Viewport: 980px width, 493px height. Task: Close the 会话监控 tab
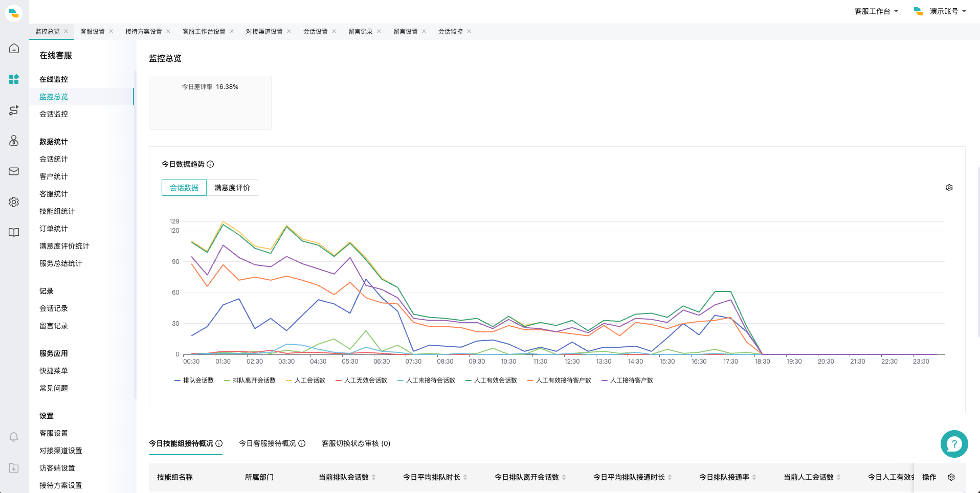(x=469, y=31)
